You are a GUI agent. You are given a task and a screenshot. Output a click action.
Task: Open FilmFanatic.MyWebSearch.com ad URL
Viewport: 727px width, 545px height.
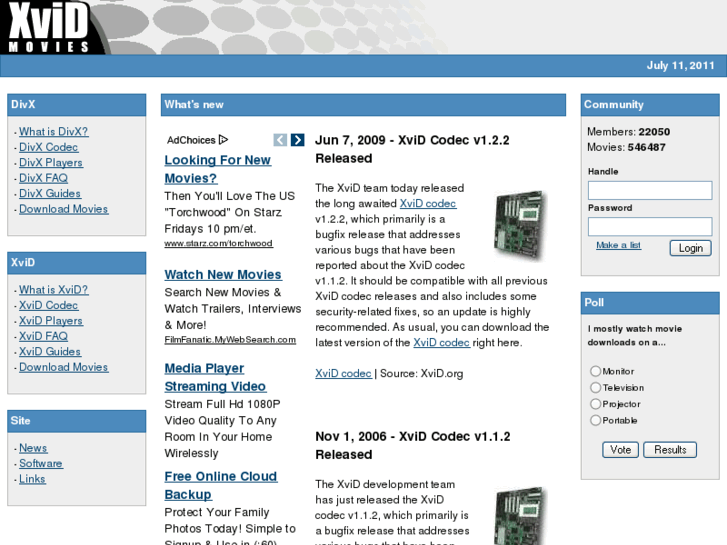[x=230, y=340]
